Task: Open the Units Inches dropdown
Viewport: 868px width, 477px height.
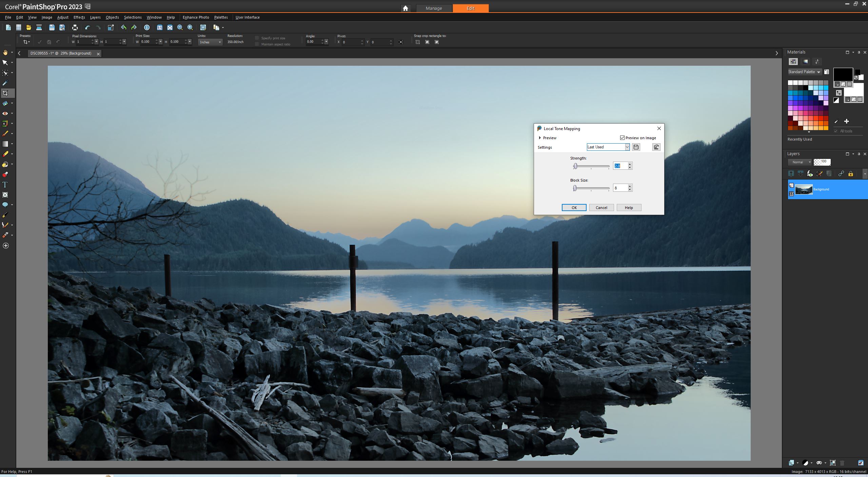Action: 210,42
